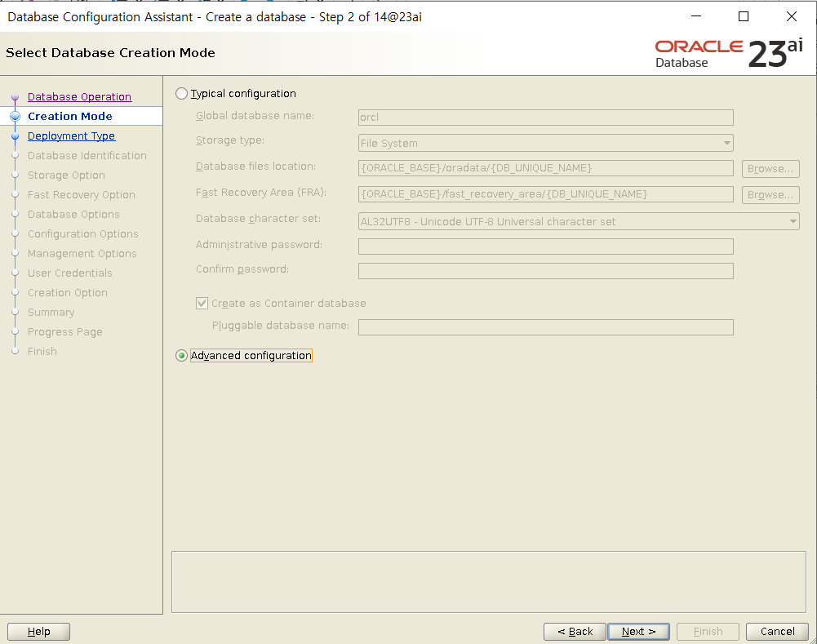Click the Summary step

click(51, 313)
